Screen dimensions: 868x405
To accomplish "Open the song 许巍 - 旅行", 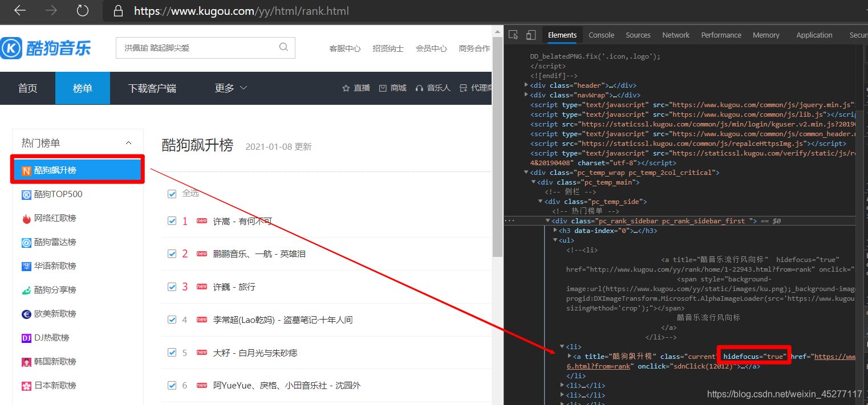I will (x=234, y=287).
